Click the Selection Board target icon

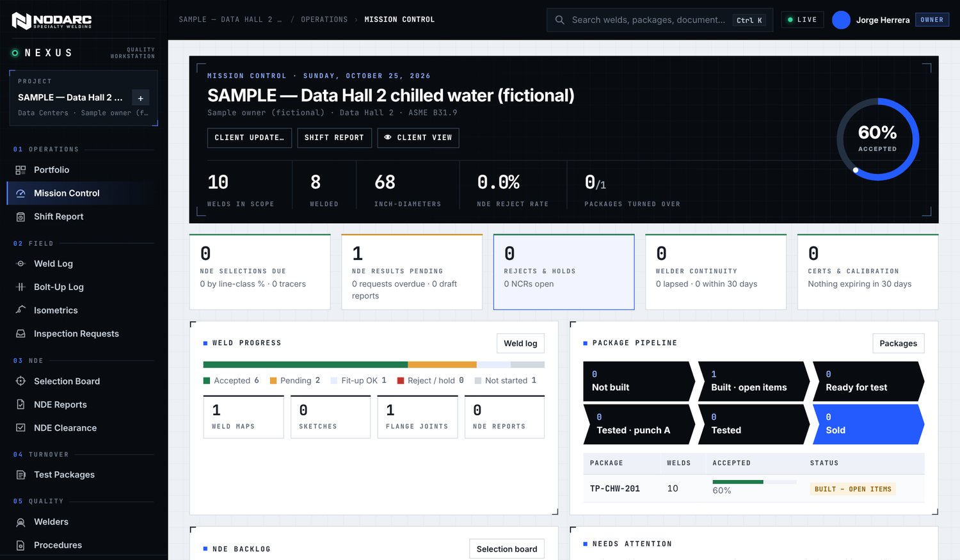pos(20,381)
